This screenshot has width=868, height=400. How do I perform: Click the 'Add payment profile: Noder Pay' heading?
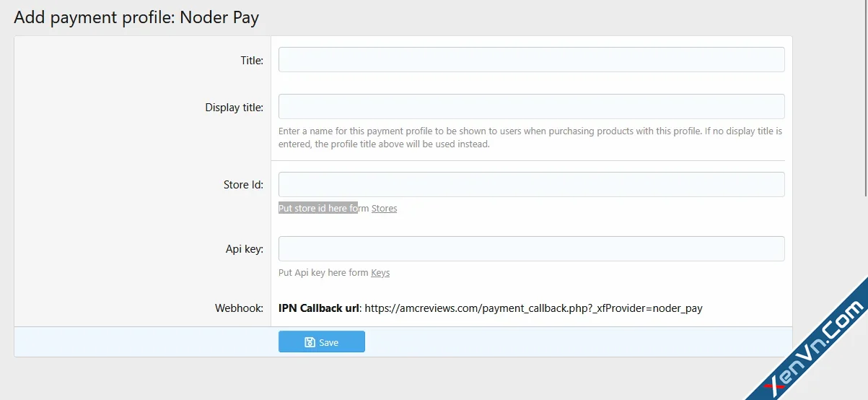point(136,17)
